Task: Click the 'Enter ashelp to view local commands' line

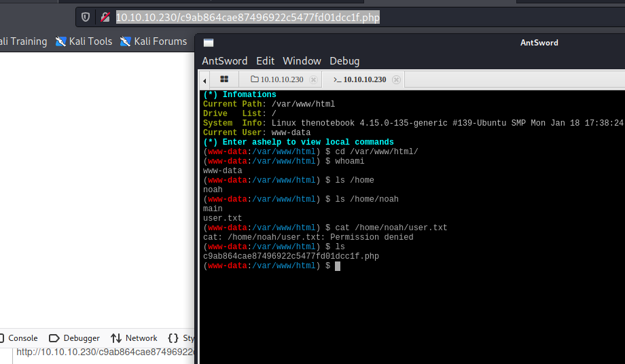Action: (x=298, y=142)
